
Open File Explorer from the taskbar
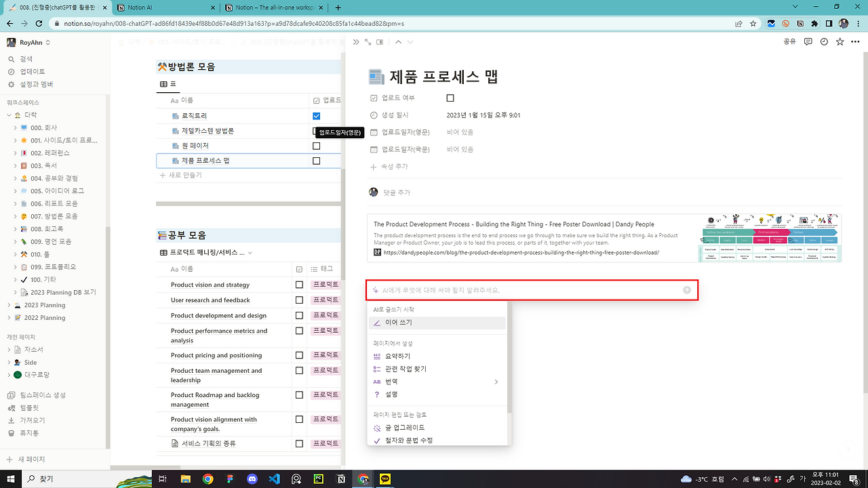pyautogui.click(x=186, y=479)
